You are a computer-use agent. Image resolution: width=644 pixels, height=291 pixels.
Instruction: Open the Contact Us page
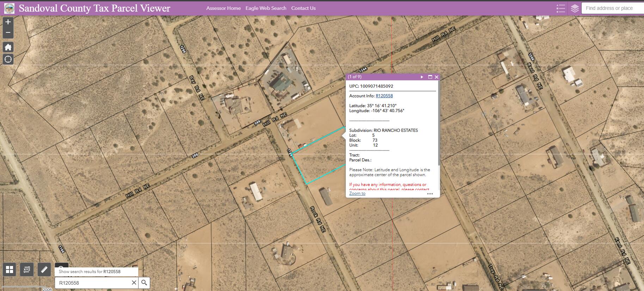coord(303,8)
